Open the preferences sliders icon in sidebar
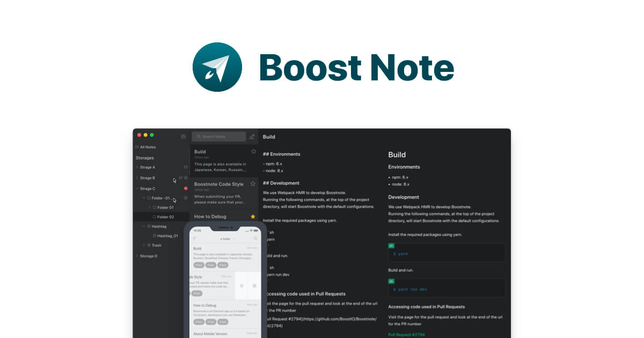 click(x=184, y=136)
